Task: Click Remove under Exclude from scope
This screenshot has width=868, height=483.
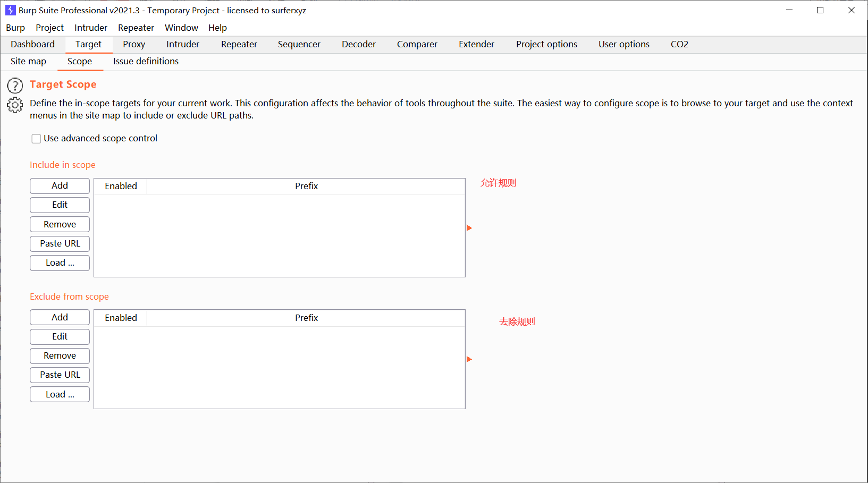Action: pyautogui.click(x=60, y=356)
